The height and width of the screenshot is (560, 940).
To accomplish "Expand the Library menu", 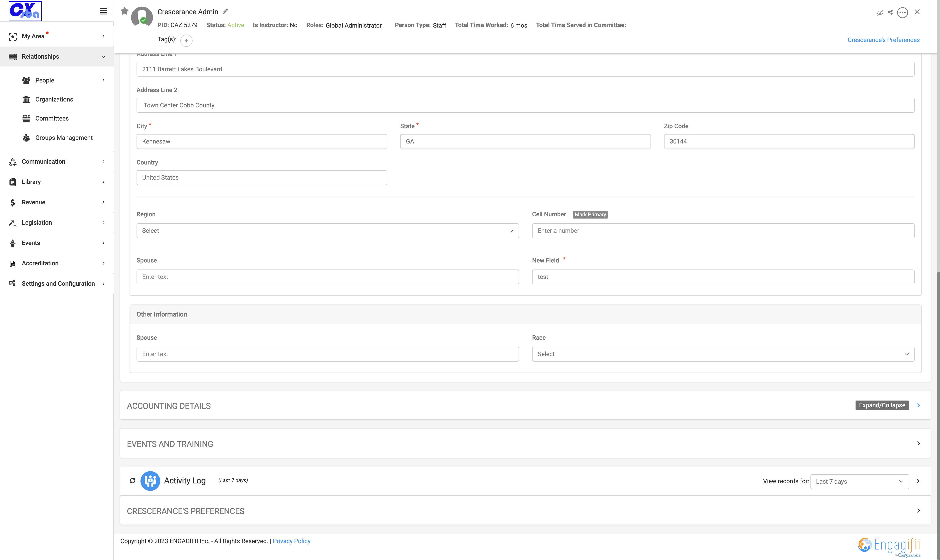I will click(x=57, y=182).
